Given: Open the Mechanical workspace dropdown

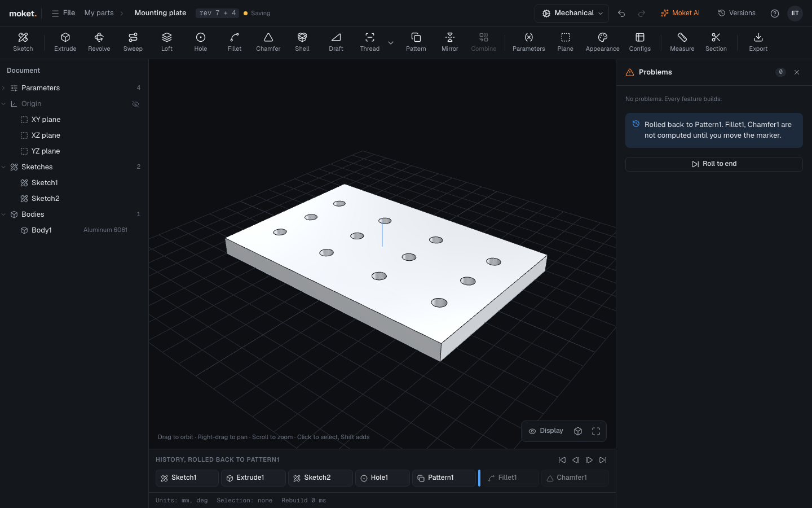Looking at the screenshot, I should tap(572, 13).
